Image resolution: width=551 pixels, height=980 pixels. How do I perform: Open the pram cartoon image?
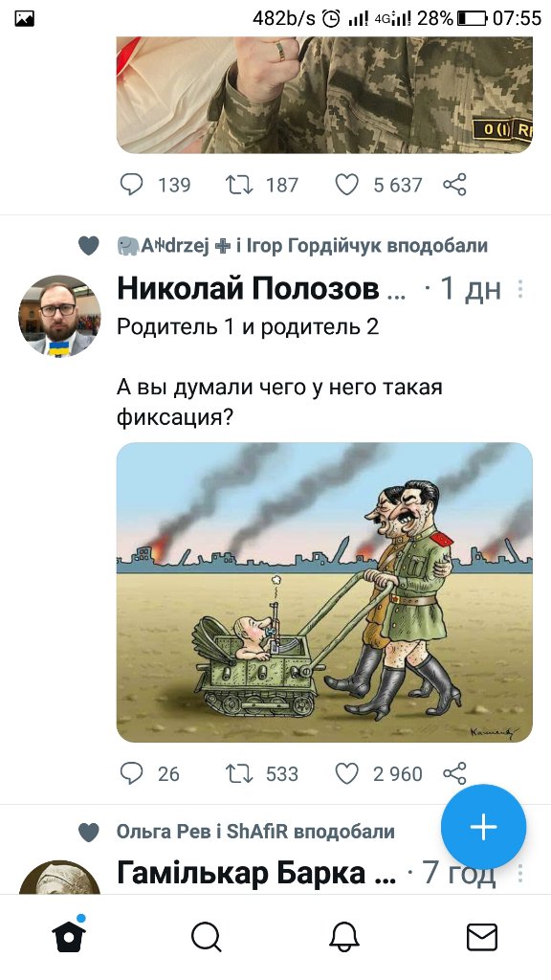(324, 591)
